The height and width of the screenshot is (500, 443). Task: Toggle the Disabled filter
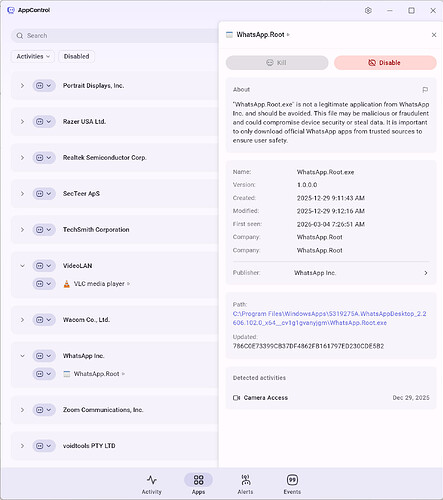77,56
